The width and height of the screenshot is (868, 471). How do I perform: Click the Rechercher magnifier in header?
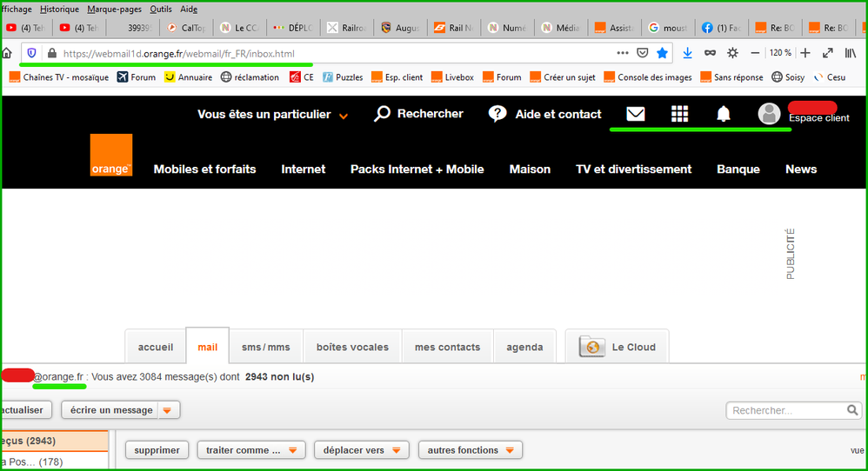(383, 114)
